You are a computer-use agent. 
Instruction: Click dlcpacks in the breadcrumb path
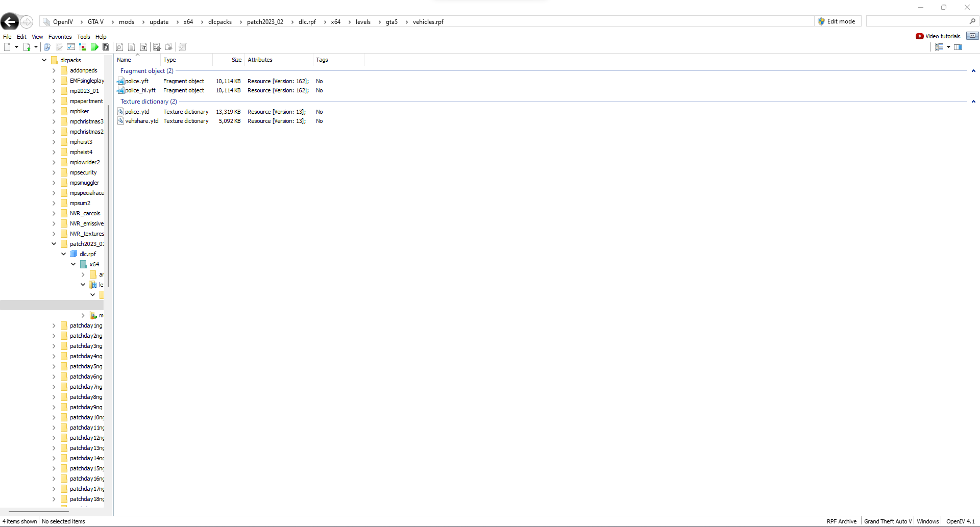[x=220, y=22]
